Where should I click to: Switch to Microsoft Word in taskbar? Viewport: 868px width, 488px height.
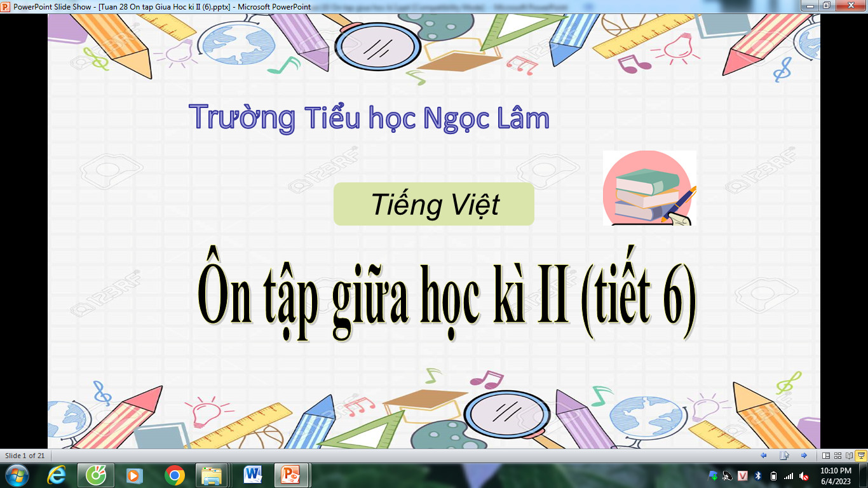coord(252,475)
